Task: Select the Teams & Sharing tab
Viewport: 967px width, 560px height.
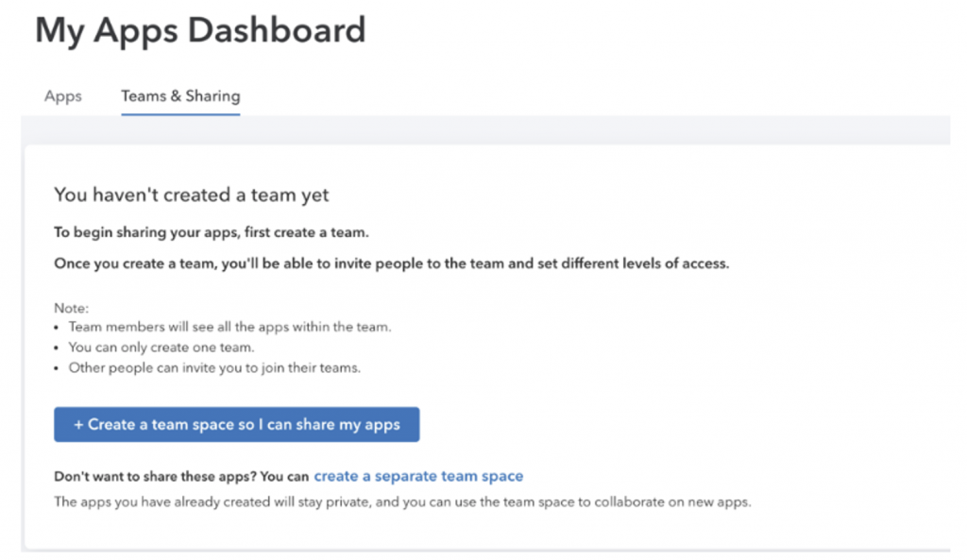Action: [180, 96]
